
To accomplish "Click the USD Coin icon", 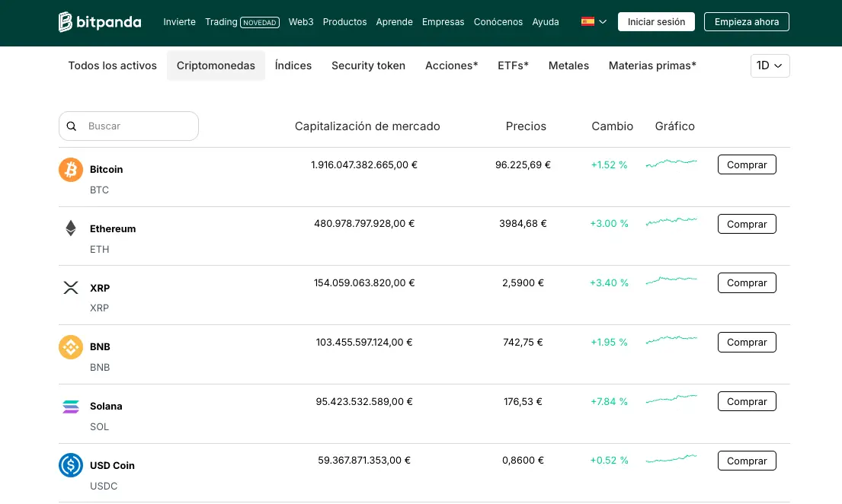I will coord(71,465).
